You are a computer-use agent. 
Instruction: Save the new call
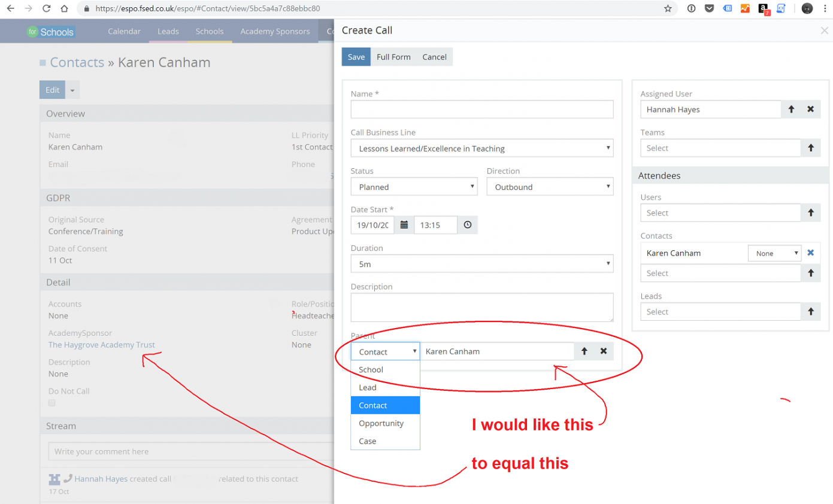(356, 57)
